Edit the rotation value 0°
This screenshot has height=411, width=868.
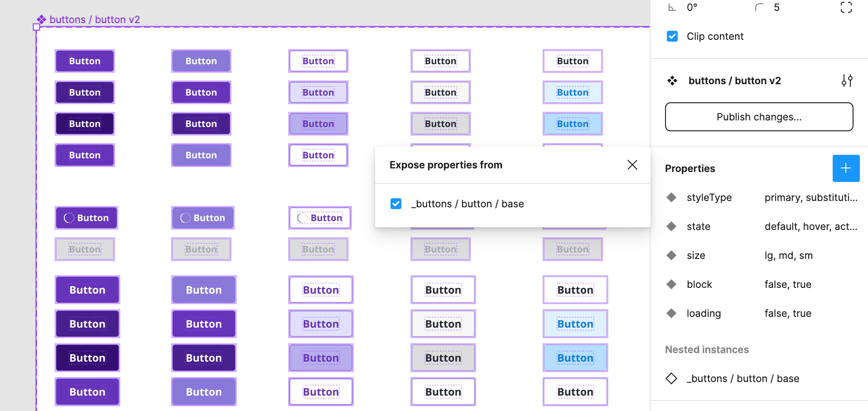click(x=692, y=7)
